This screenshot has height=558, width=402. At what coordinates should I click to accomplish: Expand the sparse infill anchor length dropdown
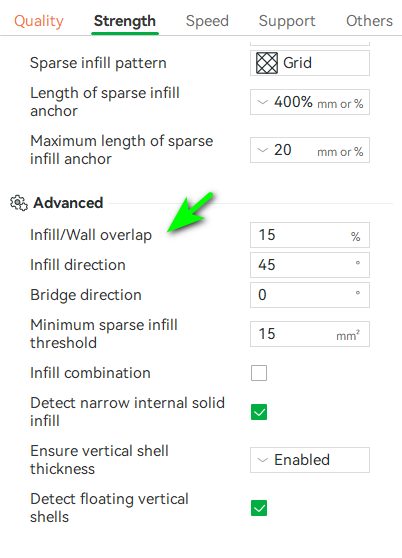pos(310,102)
